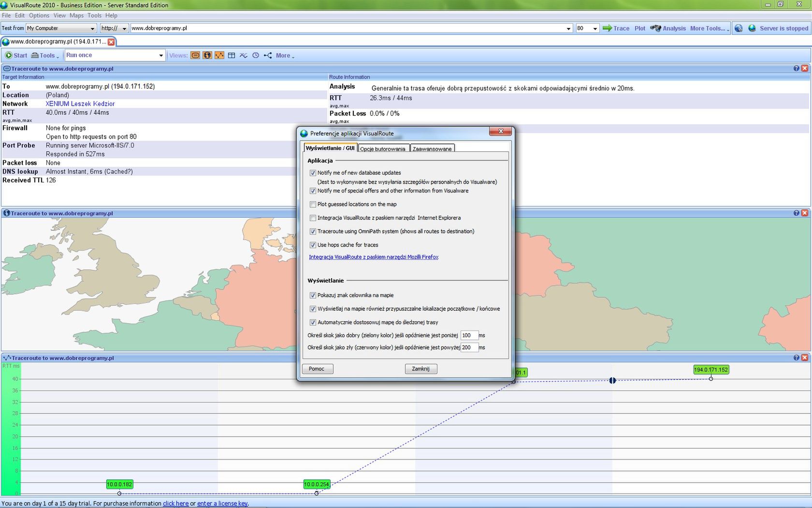Toggle 'Automatycznie dostosowuj mapę do śledzonej trasy'
812x508 pixels.
pyautogui.click(x=313, y=322)
